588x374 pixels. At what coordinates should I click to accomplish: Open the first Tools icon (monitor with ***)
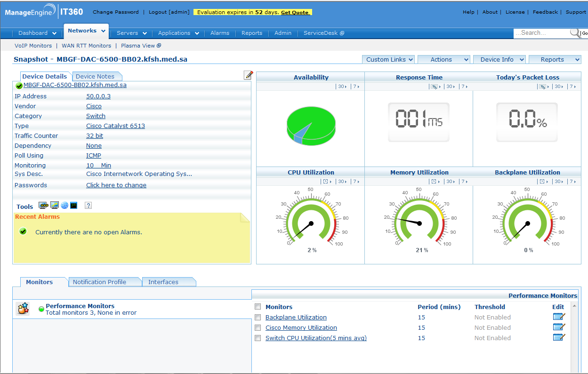click(43, 206)
